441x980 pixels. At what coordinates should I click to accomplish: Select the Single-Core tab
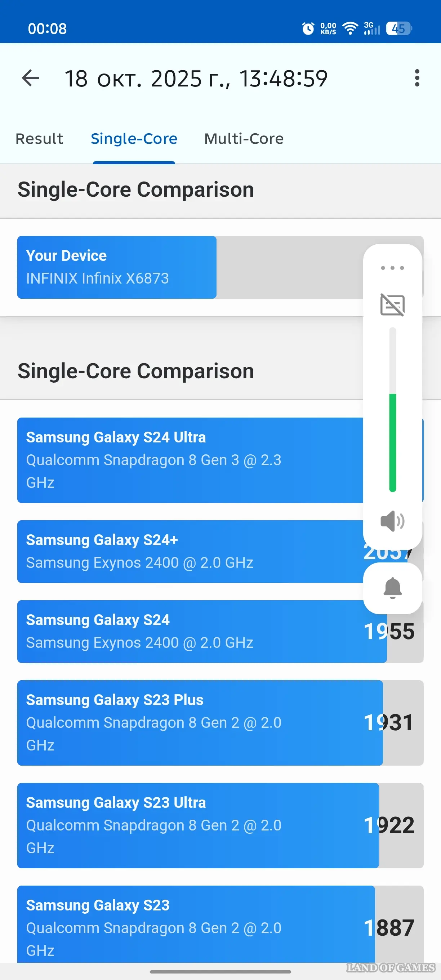134,139
